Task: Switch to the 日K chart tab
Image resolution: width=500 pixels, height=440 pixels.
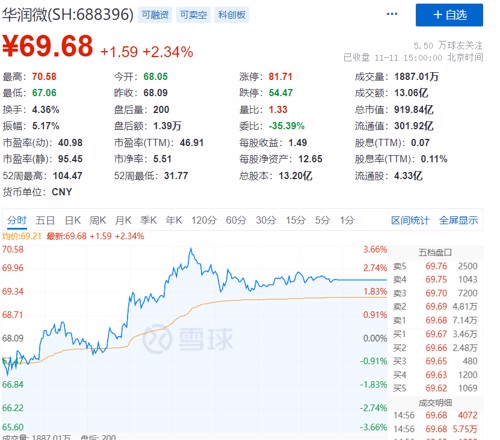Action: click(x=73, y=220)
